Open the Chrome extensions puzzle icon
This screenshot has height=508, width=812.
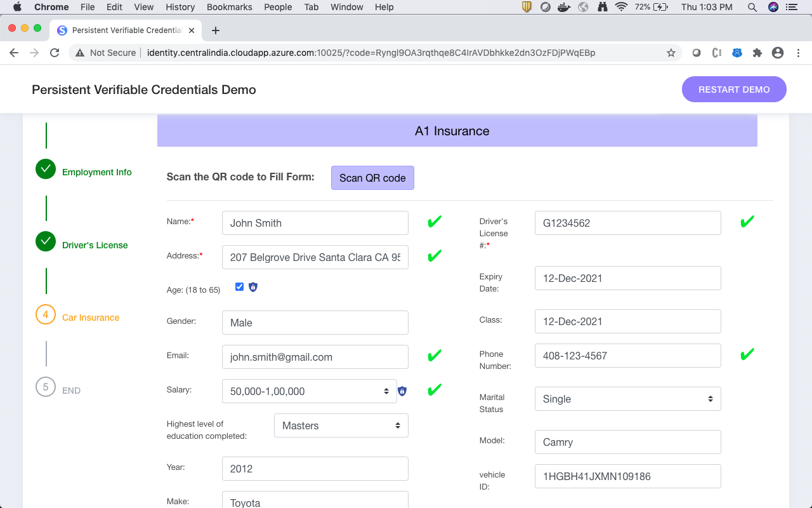[757, 53]
